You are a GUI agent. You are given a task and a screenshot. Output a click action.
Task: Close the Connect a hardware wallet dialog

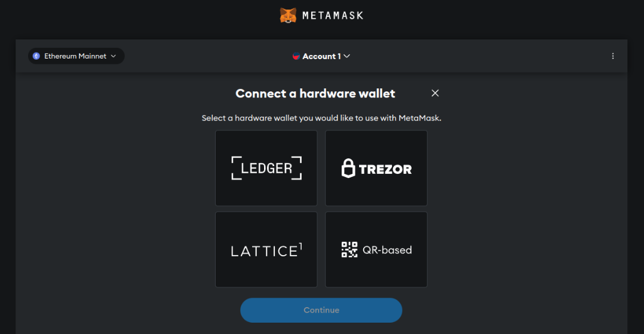pyautogui.click(x=435, y=93)
